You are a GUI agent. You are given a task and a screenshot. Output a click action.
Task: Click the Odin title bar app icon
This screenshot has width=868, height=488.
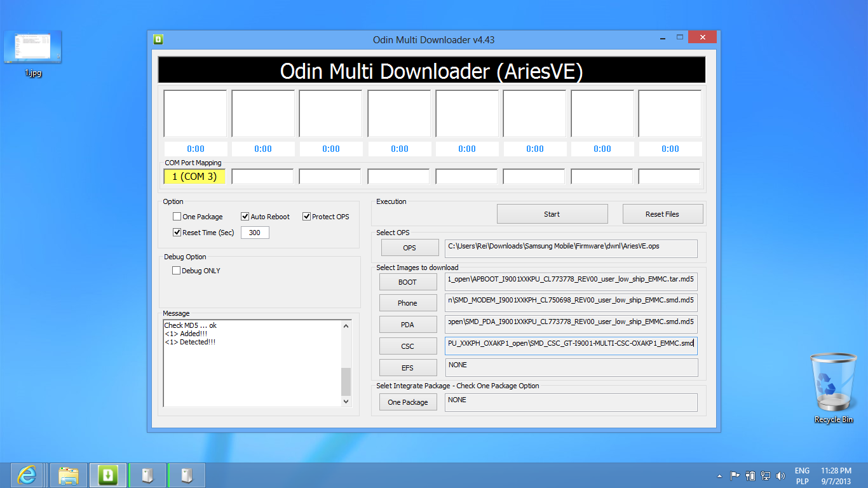pyautogui.click(x=158, y=39)
